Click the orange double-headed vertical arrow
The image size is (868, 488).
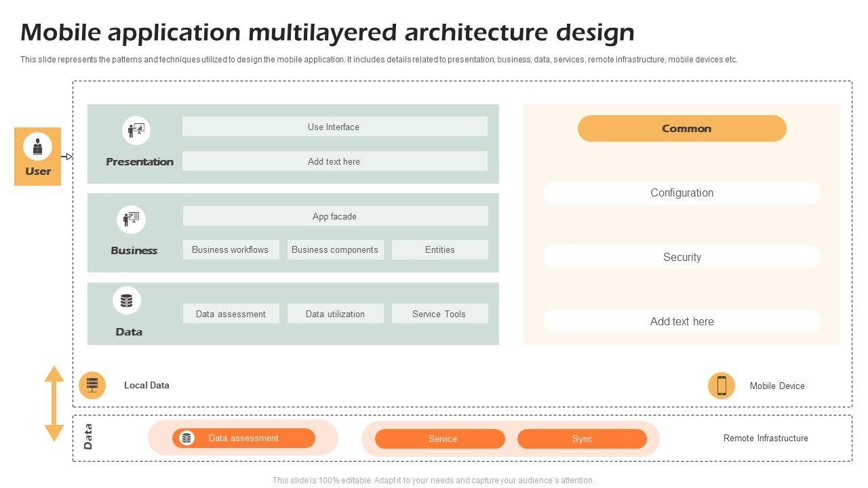(54, 404)
